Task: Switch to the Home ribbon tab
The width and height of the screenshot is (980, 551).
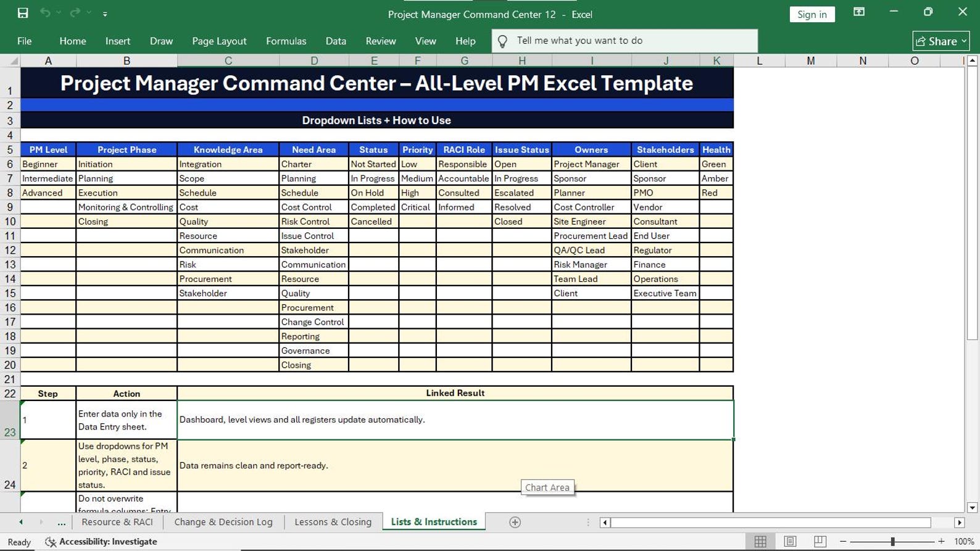Action: 73,41
